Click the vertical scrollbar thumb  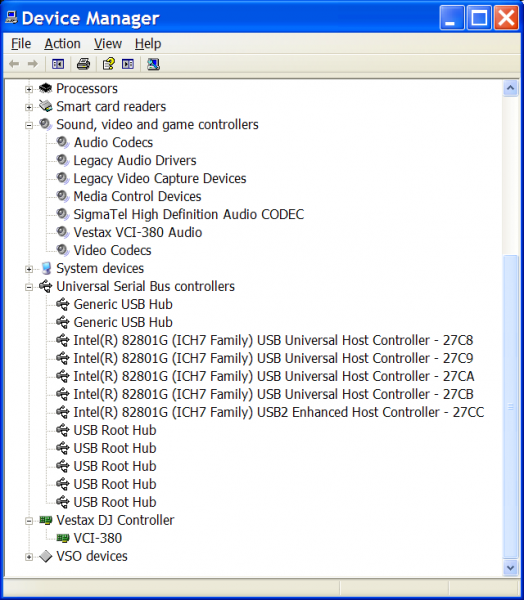pos(511,407)
